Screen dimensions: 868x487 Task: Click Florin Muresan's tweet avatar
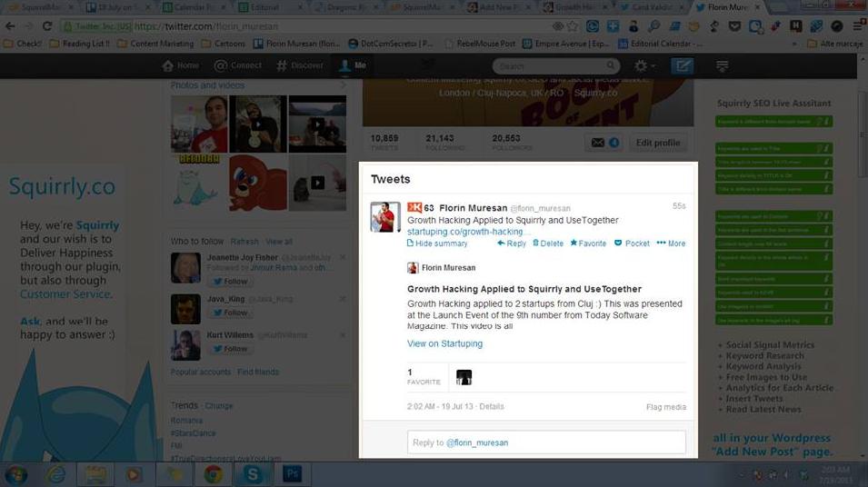click(385, 217)
